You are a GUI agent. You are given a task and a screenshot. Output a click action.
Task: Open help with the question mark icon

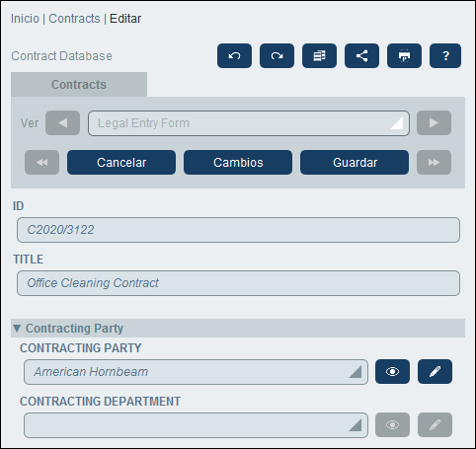pos(445,56)
